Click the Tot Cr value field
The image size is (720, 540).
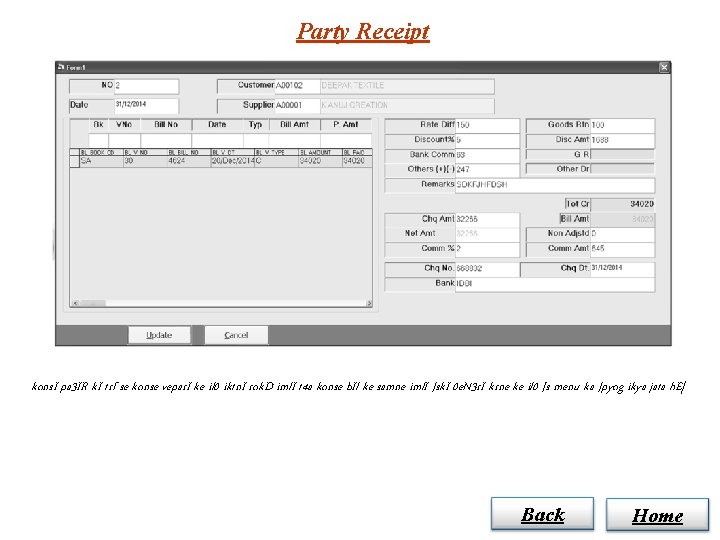(x=622, y=204)
